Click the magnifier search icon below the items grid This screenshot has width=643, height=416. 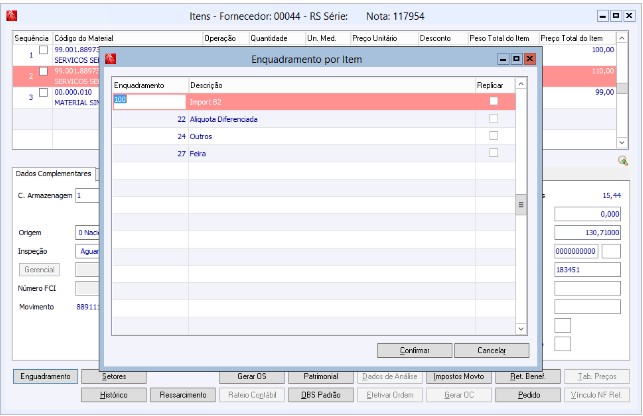[x=622, y=161]
